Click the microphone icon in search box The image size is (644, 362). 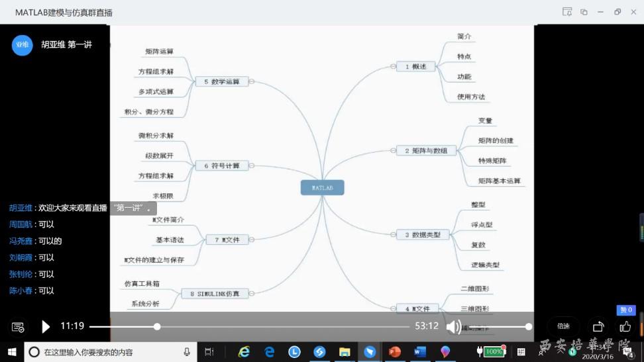(187, 352)
